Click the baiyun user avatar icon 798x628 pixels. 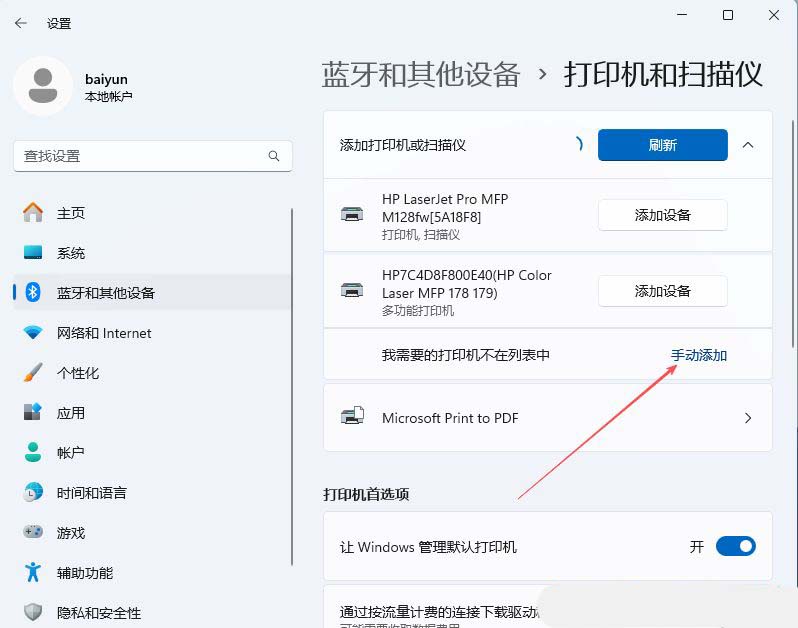coord(43,85)
